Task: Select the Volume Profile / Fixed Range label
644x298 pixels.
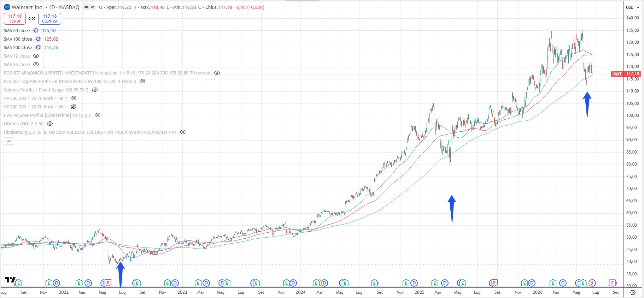Action: [x=34, y=90]
